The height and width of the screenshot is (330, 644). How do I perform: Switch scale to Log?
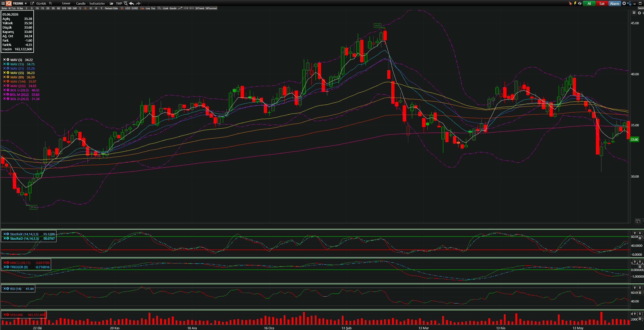coord(148,8)
